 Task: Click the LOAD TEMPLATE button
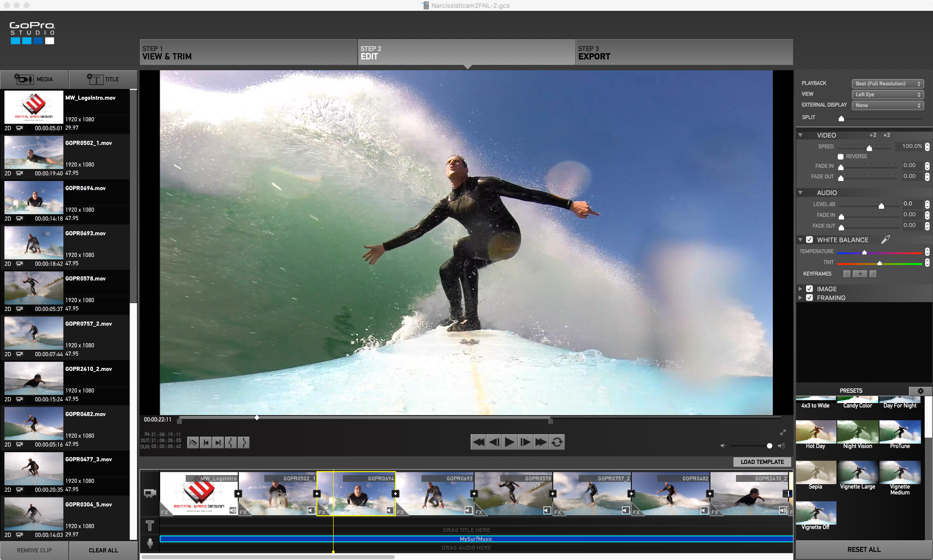[760, 461]
